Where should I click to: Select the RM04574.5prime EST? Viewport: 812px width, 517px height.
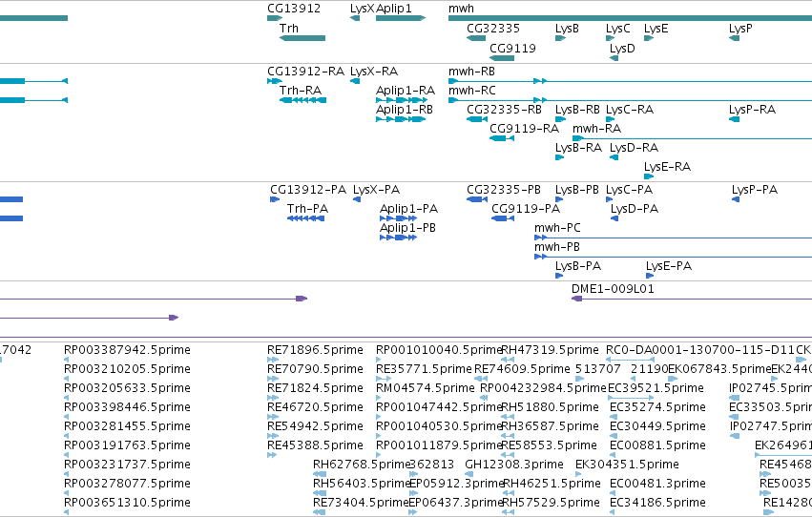click(426, 388)
